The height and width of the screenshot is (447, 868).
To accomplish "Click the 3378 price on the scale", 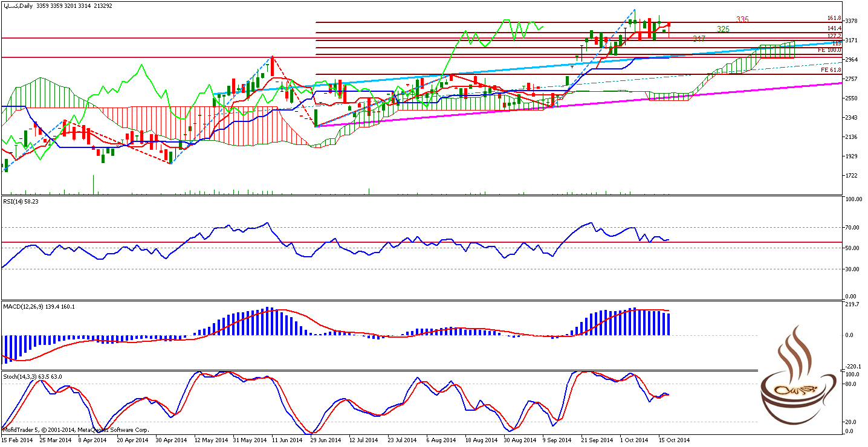I will pyautogui.click(x=851, y=21).
